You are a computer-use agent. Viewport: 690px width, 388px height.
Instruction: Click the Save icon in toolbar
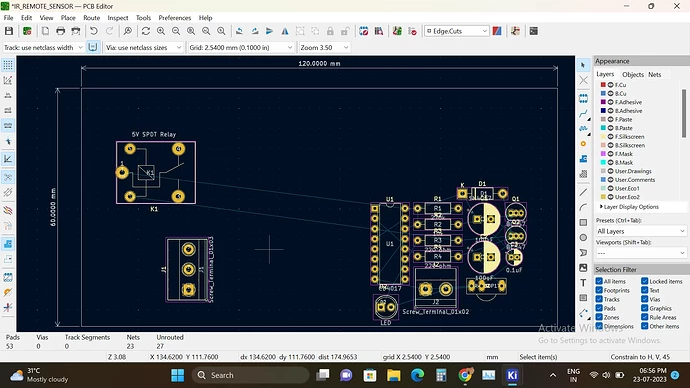(x=9, y=31)
